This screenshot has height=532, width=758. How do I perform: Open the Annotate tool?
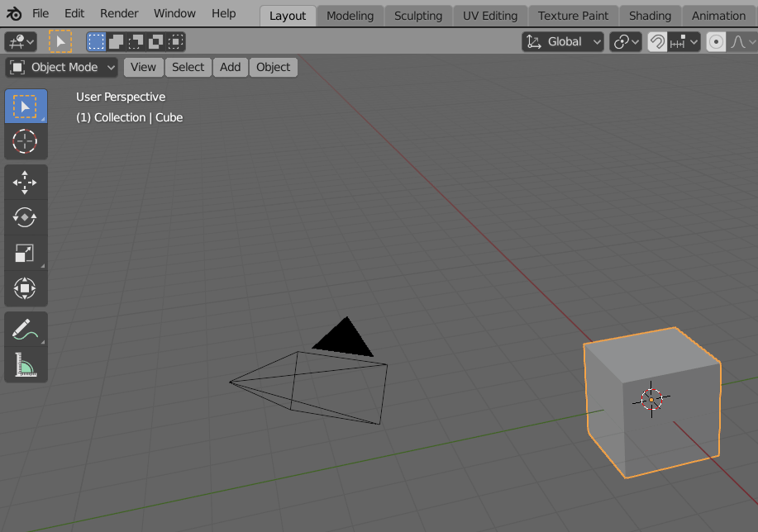point(26,330)
